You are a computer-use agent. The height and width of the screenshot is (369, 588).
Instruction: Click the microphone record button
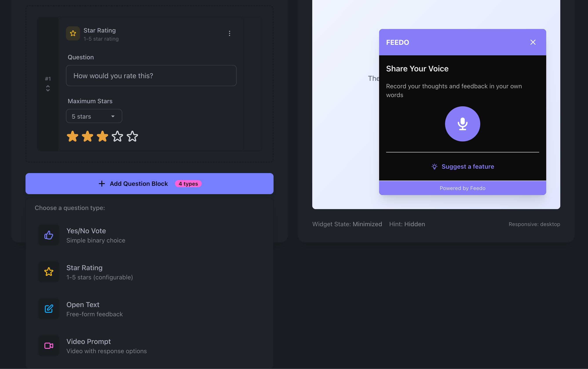tap(462, 124)
